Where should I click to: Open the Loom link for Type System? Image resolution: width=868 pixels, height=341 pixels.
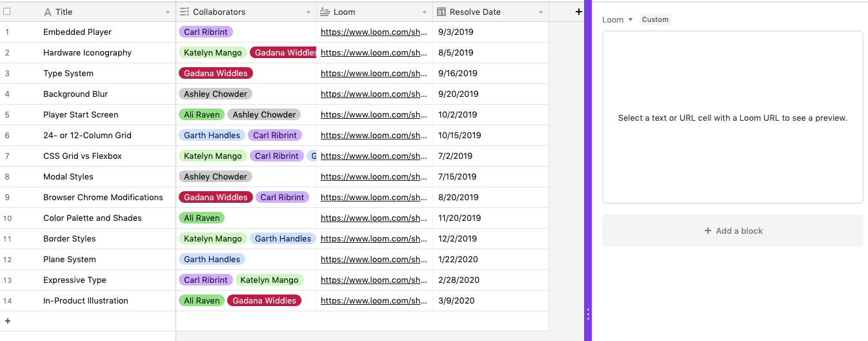[374, 73]
